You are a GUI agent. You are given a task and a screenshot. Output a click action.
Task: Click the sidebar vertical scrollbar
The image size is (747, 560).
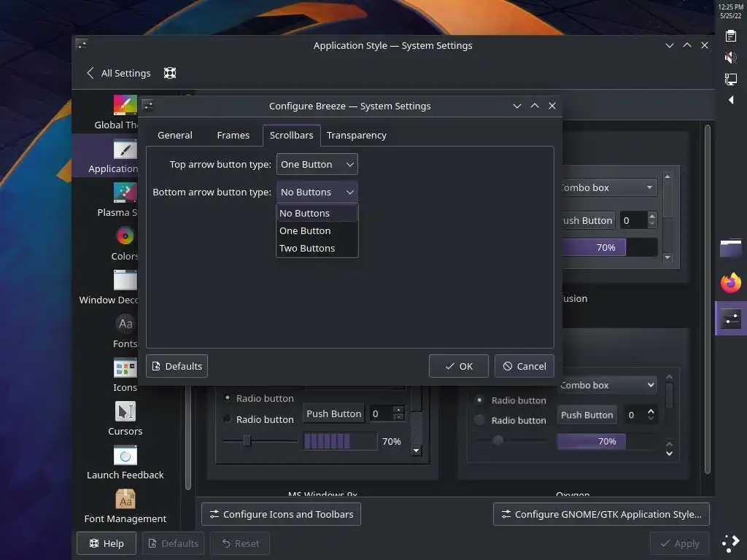click(188, 437)
